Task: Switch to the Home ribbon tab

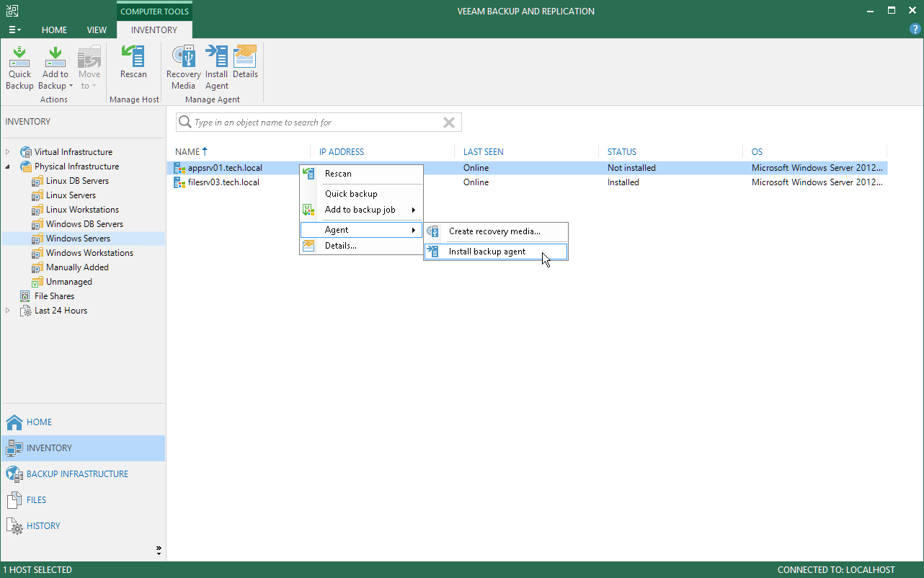Action: (54, 30)
